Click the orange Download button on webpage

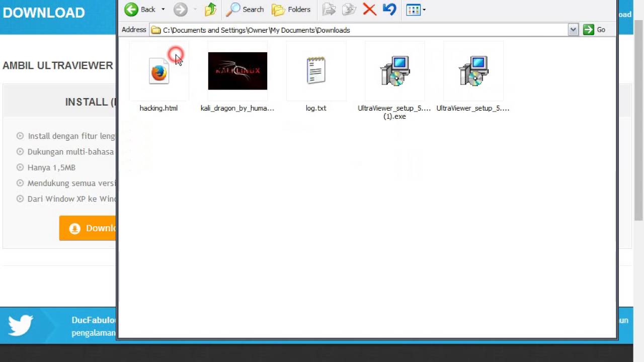(x=88, y=228)
